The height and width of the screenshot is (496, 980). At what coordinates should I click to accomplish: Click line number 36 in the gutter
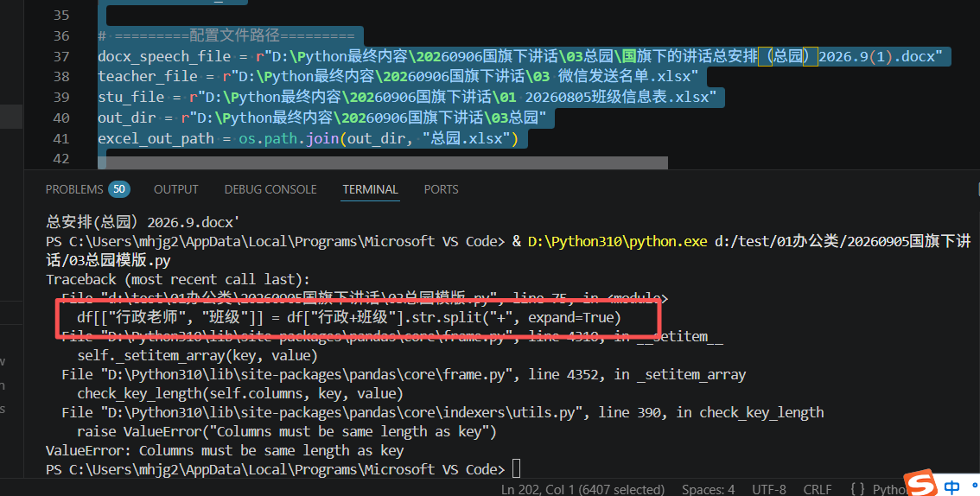tap(61, 35)
